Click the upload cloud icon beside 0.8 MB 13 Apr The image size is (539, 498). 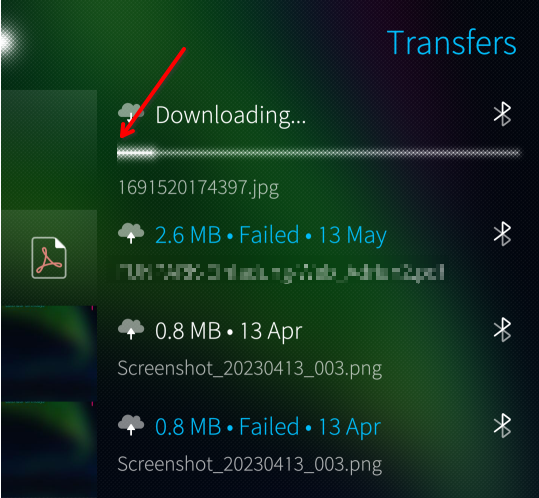pos(131,329)
